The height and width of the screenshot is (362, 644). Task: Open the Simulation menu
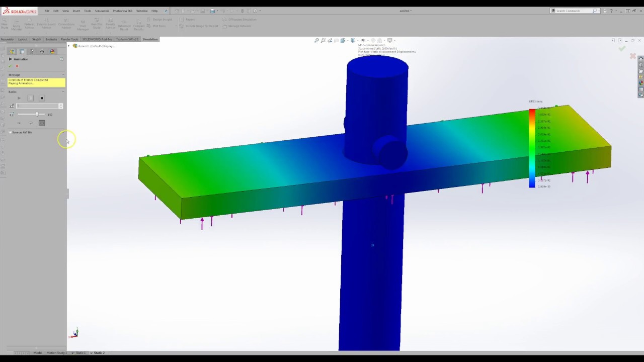coord(102,11)
